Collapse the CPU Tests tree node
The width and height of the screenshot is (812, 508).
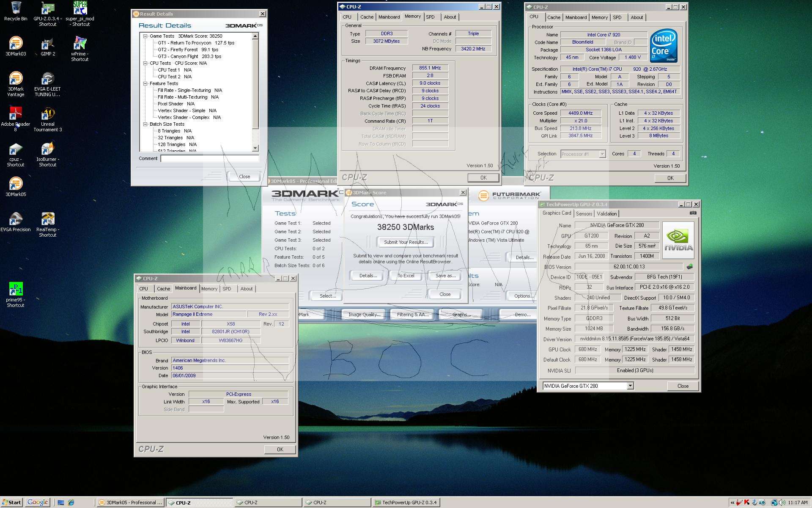(x=145, y=63)
